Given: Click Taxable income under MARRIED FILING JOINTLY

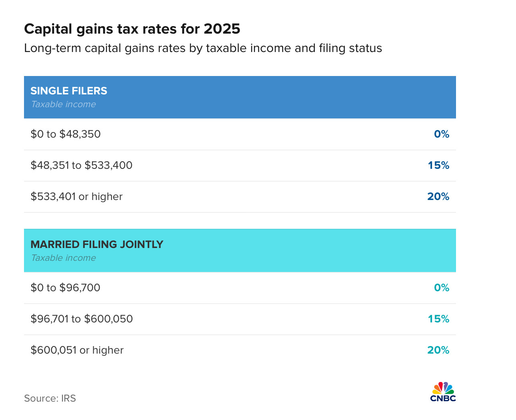Looking at the screenshot, I should click(x=63, y=258).
